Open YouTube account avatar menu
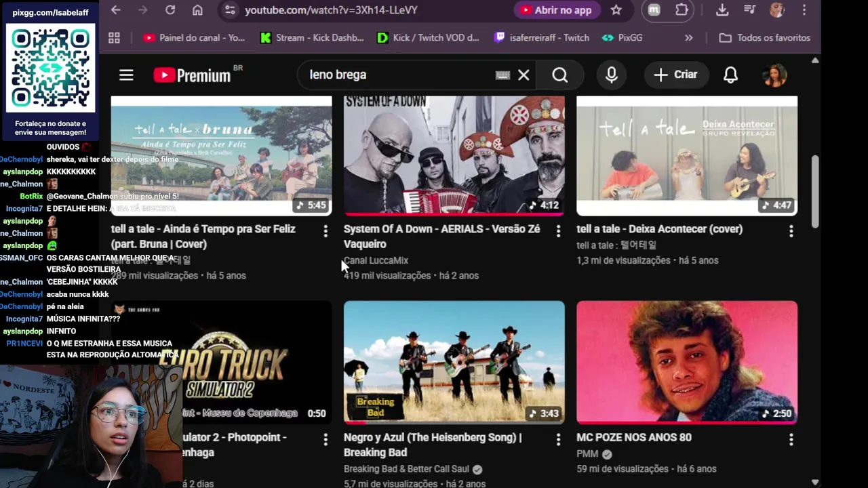868x488 pixels. tap(775, 75)
